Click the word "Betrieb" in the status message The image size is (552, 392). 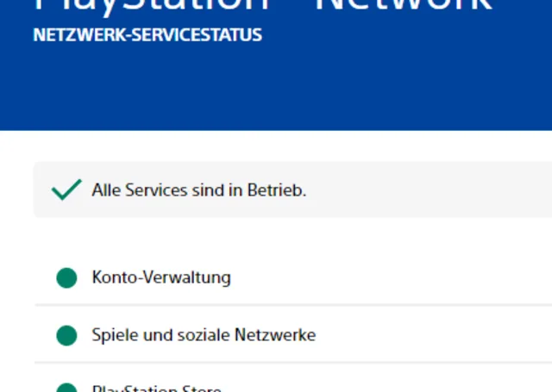pyautogui.click(x=276, y=190)
